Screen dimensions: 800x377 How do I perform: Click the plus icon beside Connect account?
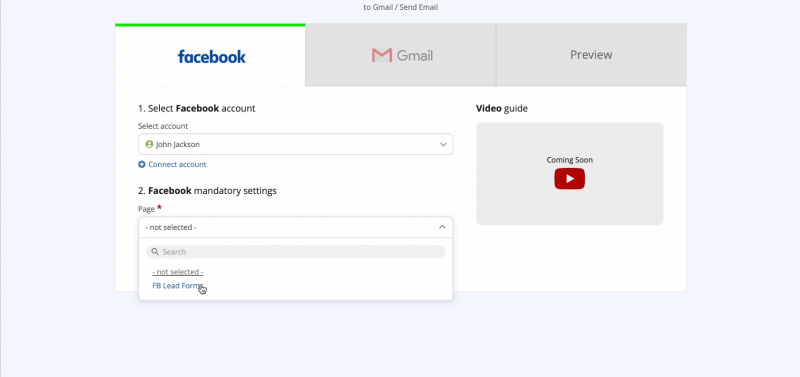click(142, 164)
